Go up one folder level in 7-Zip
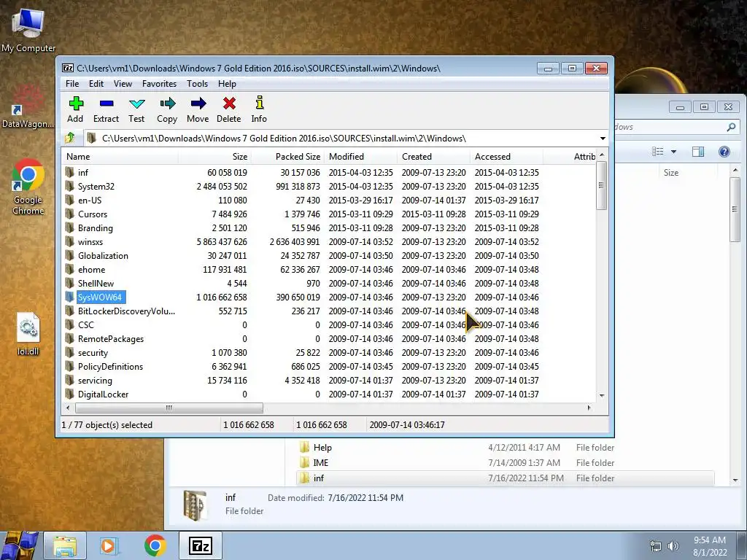Viewport: 747px width, 560px height. (x=70, y=138)
